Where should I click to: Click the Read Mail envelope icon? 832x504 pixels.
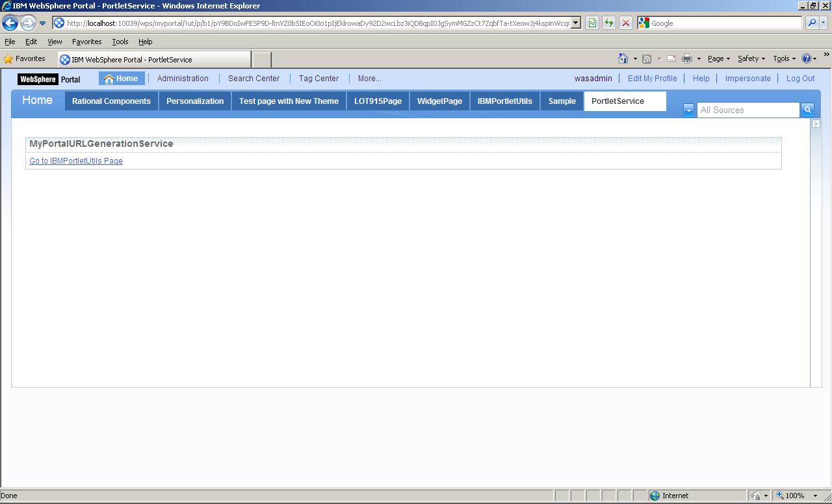[x=671, y=58]
